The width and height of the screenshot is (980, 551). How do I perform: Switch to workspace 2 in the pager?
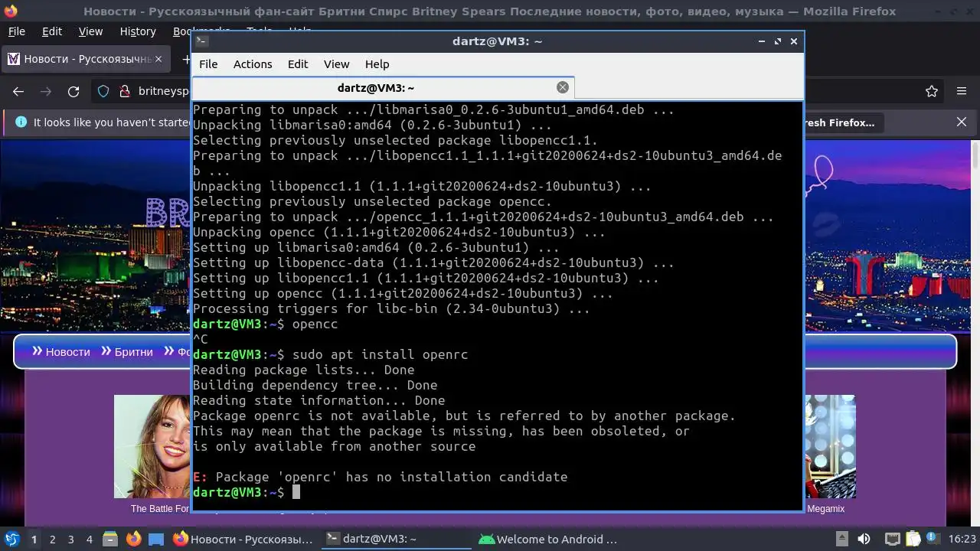(x=52, y=539)
